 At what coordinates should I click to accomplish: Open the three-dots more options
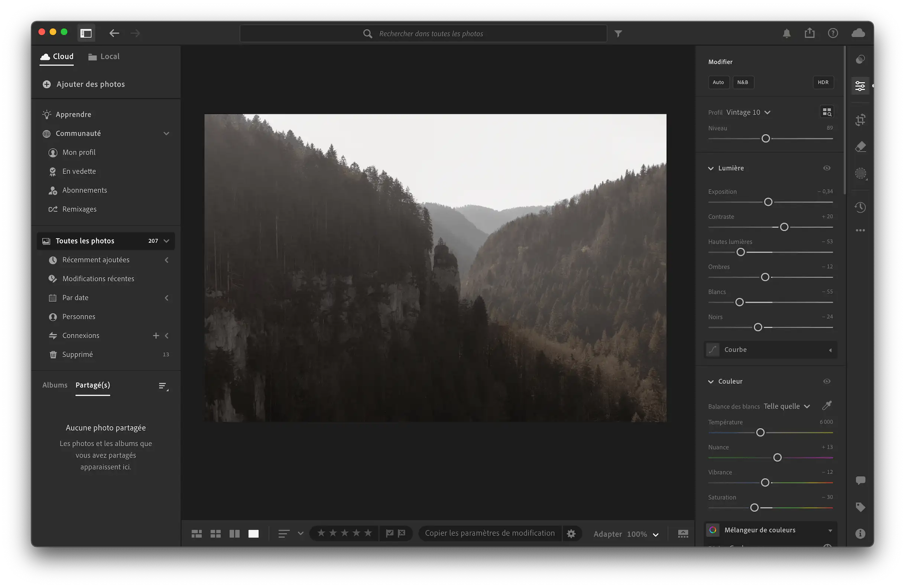coord(860,230)
